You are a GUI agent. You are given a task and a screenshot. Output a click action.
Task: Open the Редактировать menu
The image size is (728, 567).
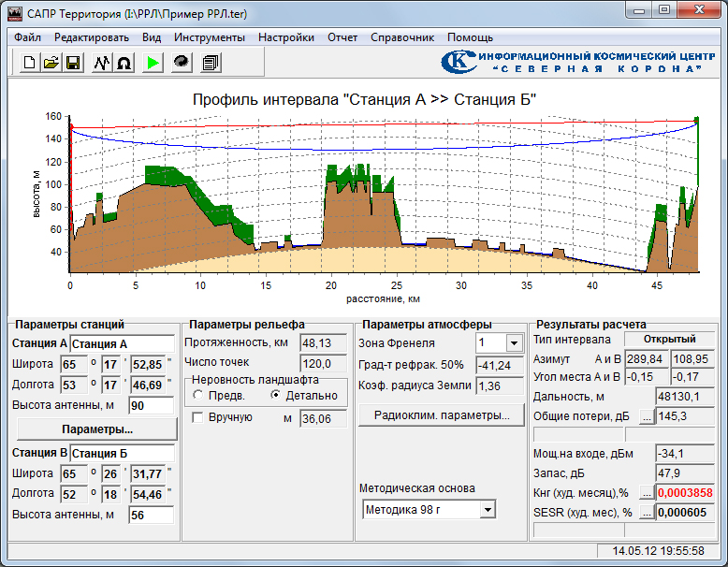[92, 37]
